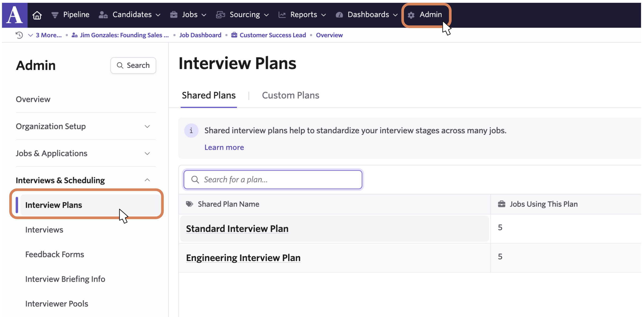Click the Admin Search button
Screen dimensions: 644x317
pyautogui.click(x=133, y=65)
